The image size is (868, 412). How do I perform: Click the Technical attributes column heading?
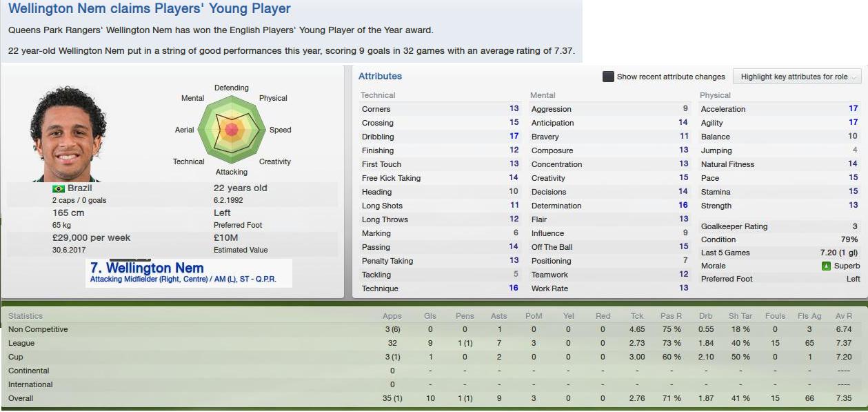click(378, 95)
